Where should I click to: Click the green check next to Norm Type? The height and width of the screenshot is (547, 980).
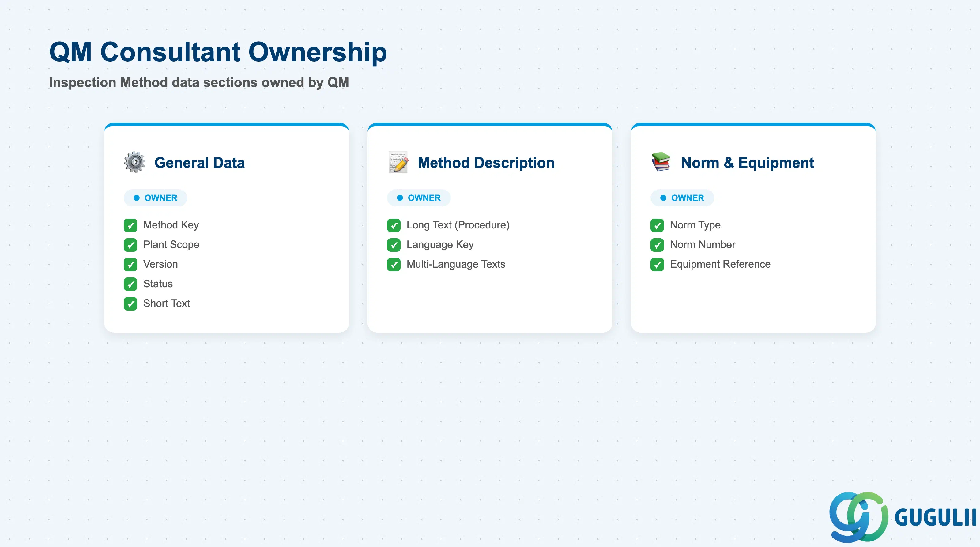(657, 226)
